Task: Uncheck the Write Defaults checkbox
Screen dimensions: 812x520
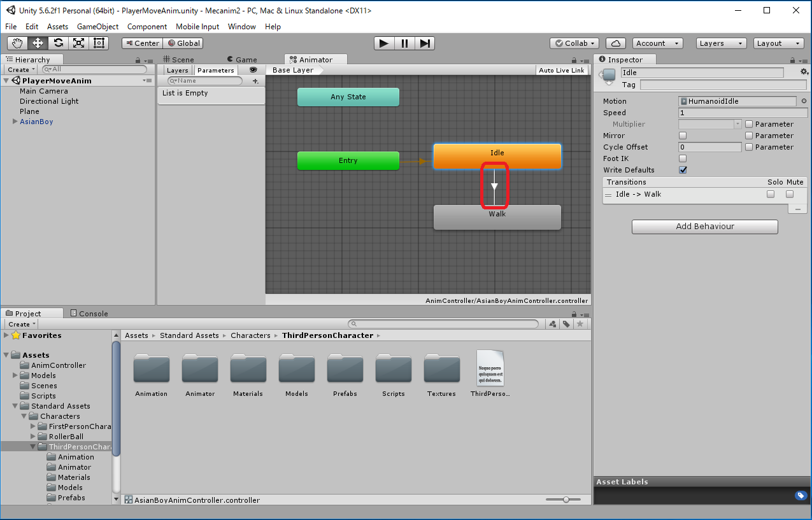Action: pos(683,170)
